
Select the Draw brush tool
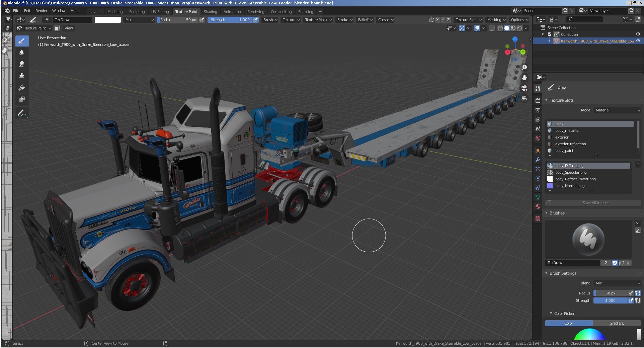coord(22,41)
